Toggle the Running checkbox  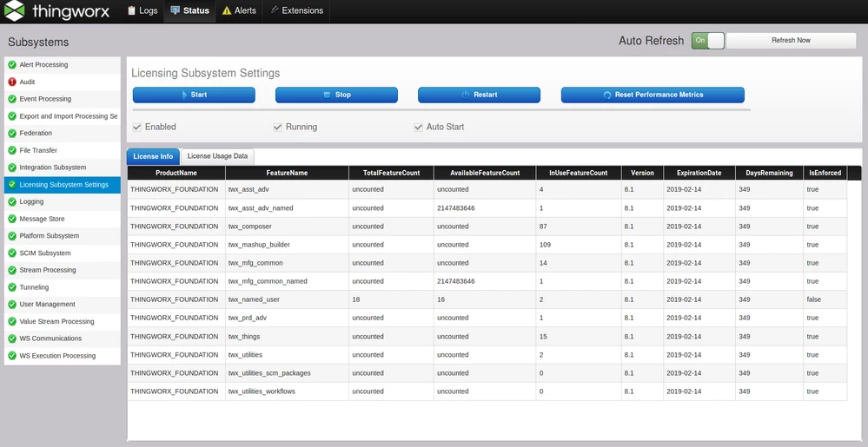click(x=278, y=128)
